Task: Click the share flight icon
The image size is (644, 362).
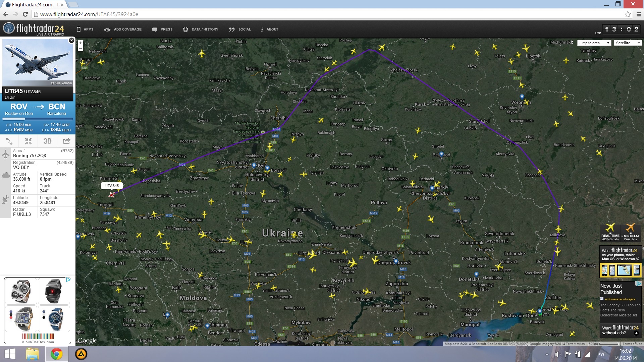Action: pyautogui.click(x=66, y=141)
